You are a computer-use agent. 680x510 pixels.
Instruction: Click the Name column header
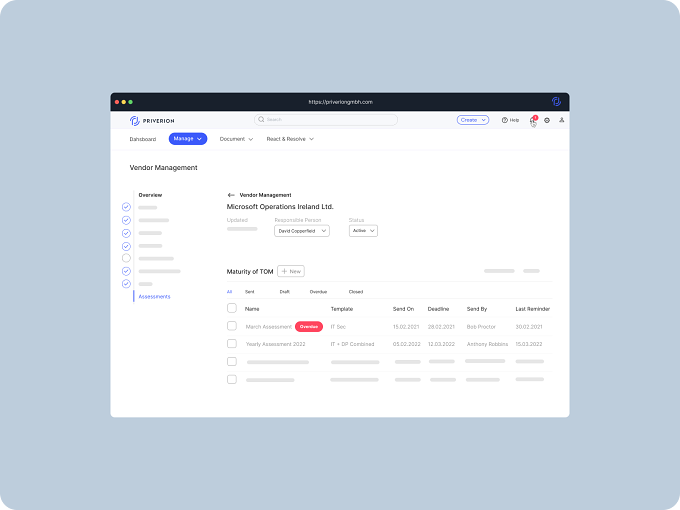coord(252,309)
